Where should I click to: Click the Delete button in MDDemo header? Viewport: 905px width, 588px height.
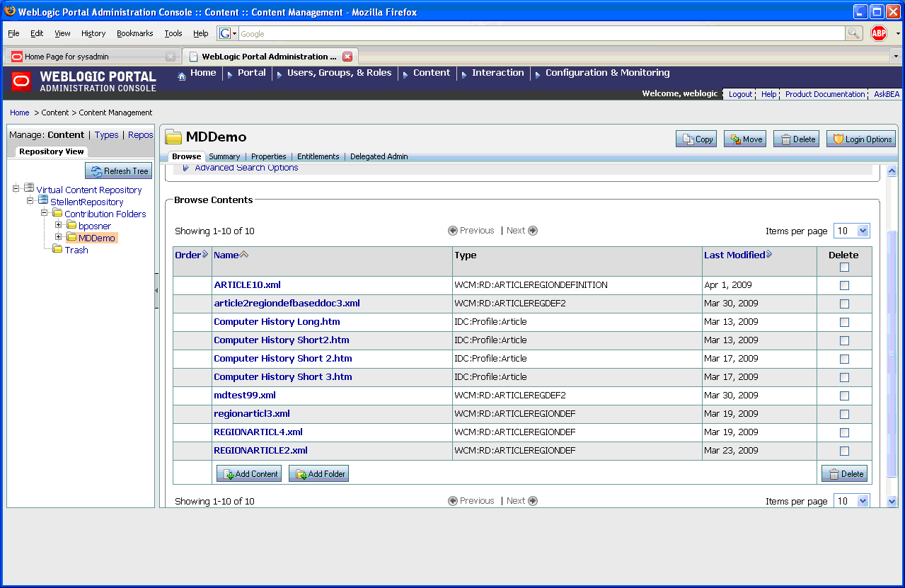pyautogui.click(x=796, y=139)
